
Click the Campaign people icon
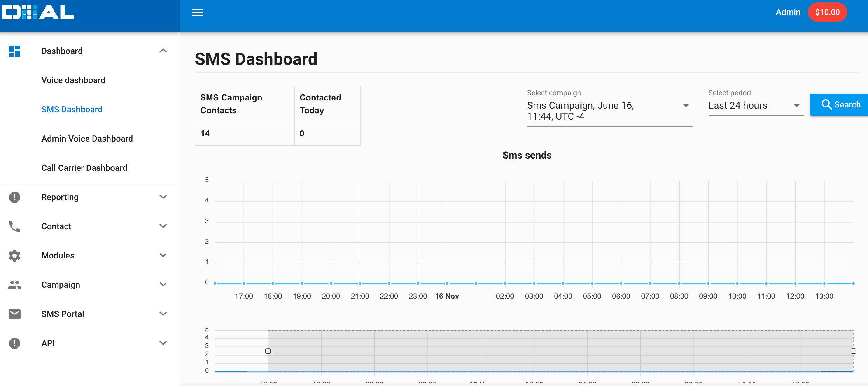point(15,285)
